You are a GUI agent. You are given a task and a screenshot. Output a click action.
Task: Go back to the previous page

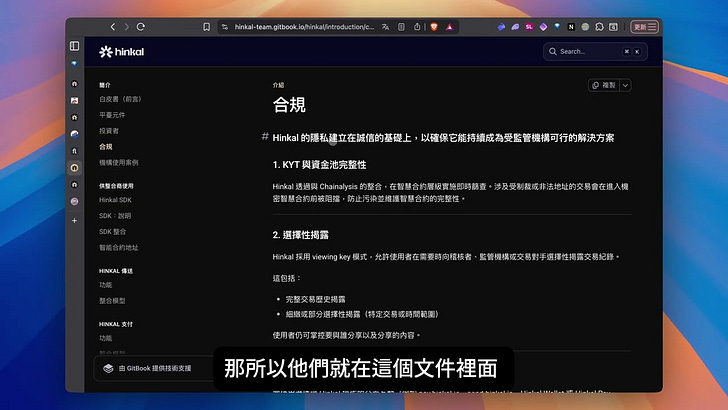(113, 27)
